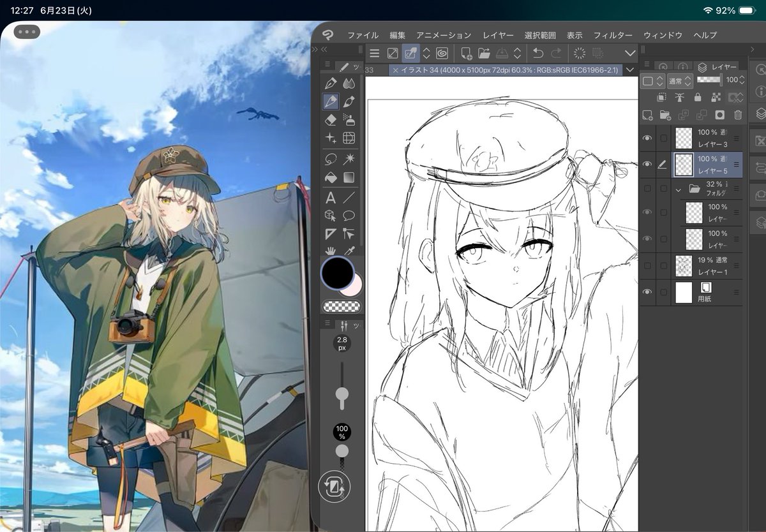Select the Object operation cube tool

coord(331,216)
